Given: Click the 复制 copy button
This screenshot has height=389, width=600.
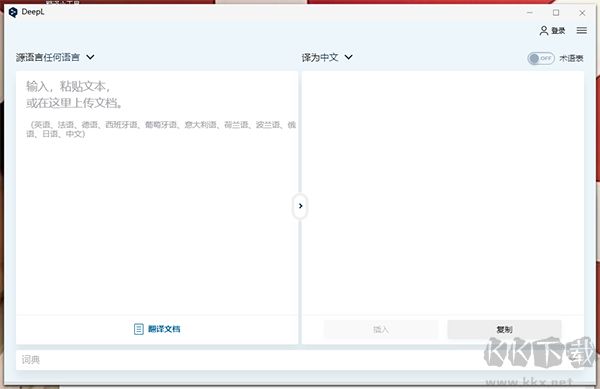Looking at the screenshot, I should coord(504,329).
